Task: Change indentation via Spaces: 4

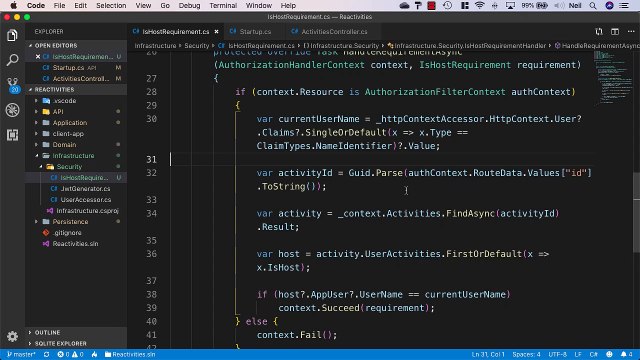Action: (526, 354)
